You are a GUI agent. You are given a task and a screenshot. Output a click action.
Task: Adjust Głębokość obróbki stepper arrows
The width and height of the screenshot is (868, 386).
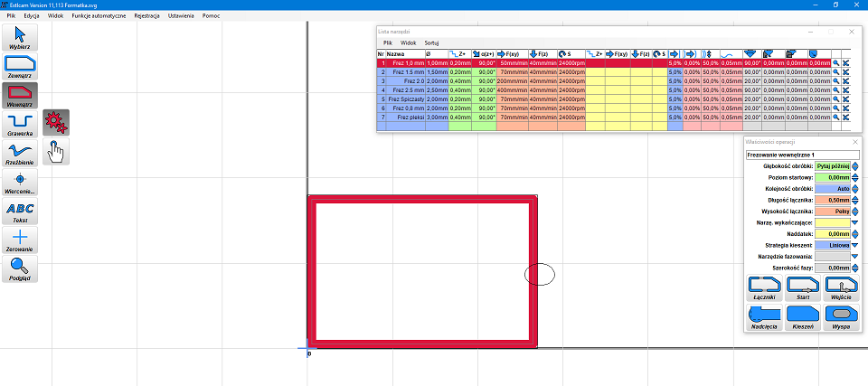[x=855, y=165]
